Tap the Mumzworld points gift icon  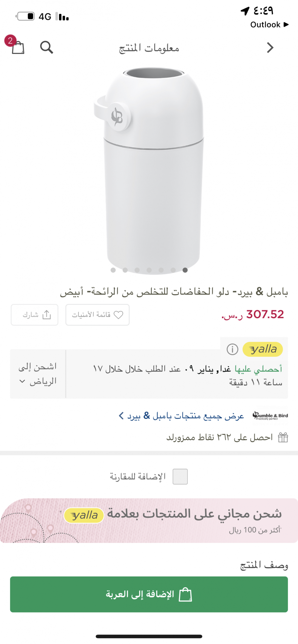pyautogui.click(x=283, y=437)
